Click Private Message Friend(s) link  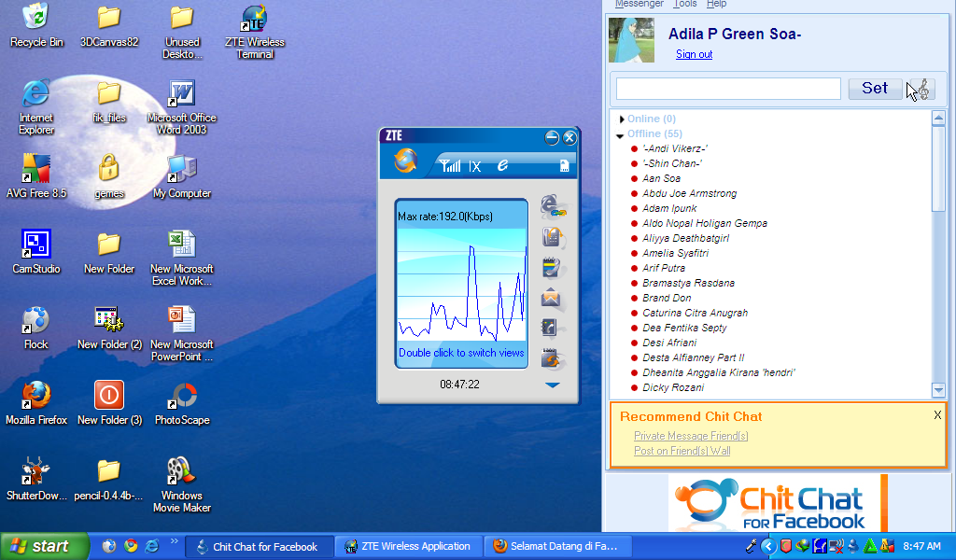(x=691, y=436)
